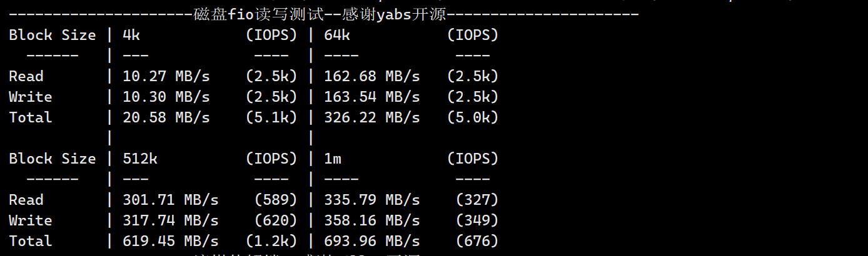The width and height of the screenshot is (868, 256).
Task: Click the 693.96 MB/s total value
Action: [371, 241]
